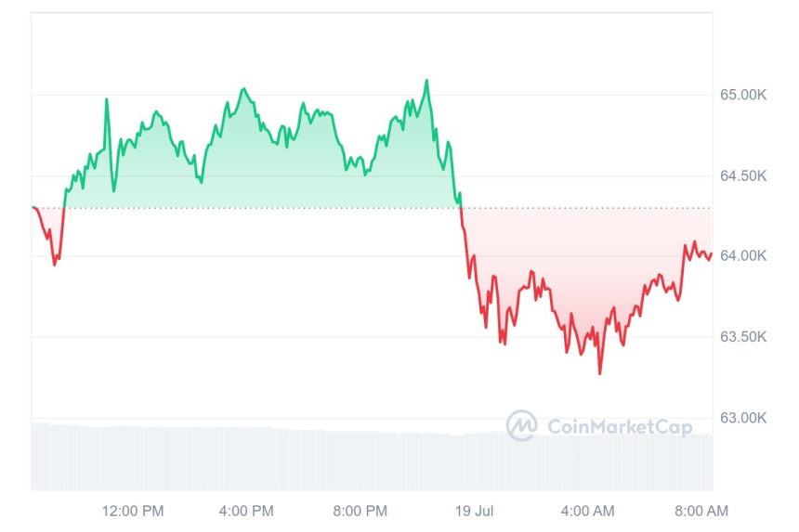Click the CoinMarketCap logo icon watermark
Image resolution: width=799 pixels, height=532 pixels.
521,425
